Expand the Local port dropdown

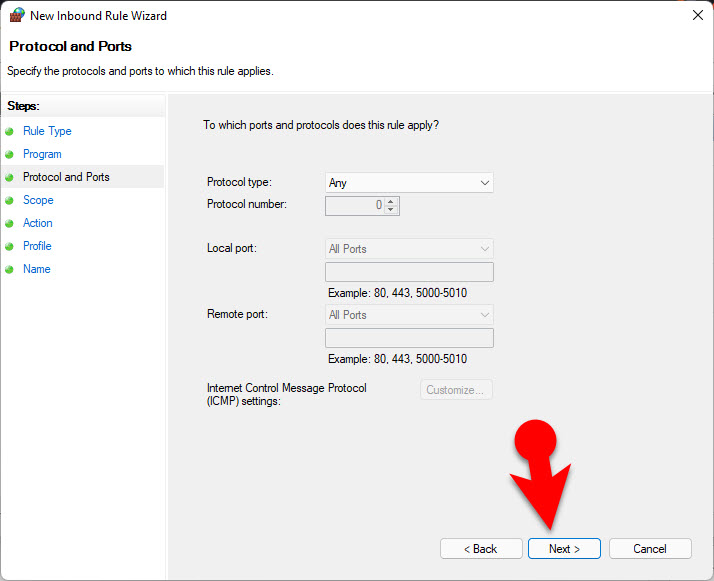(x=409, y=249)
